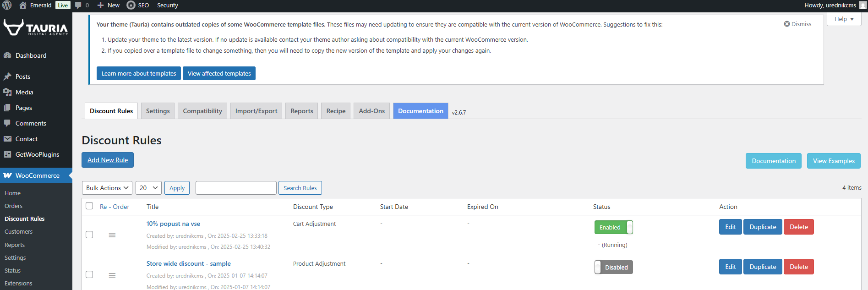Open WooCommerce Home submenu item

(12, 193)
